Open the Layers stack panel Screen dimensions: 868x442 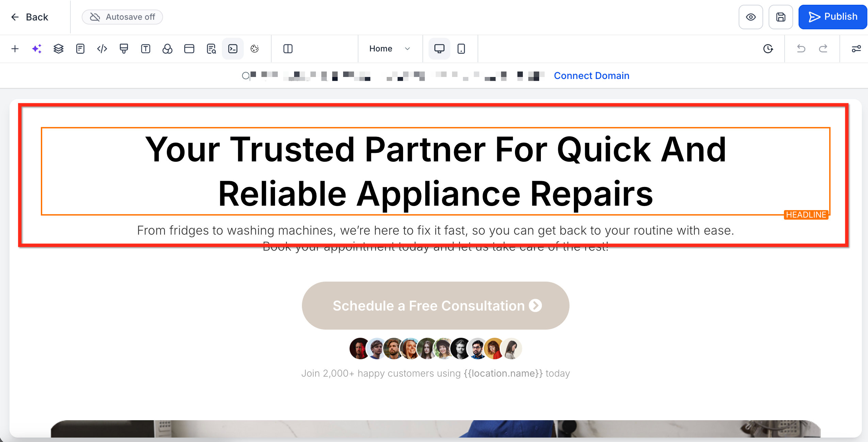click(59, 49)
